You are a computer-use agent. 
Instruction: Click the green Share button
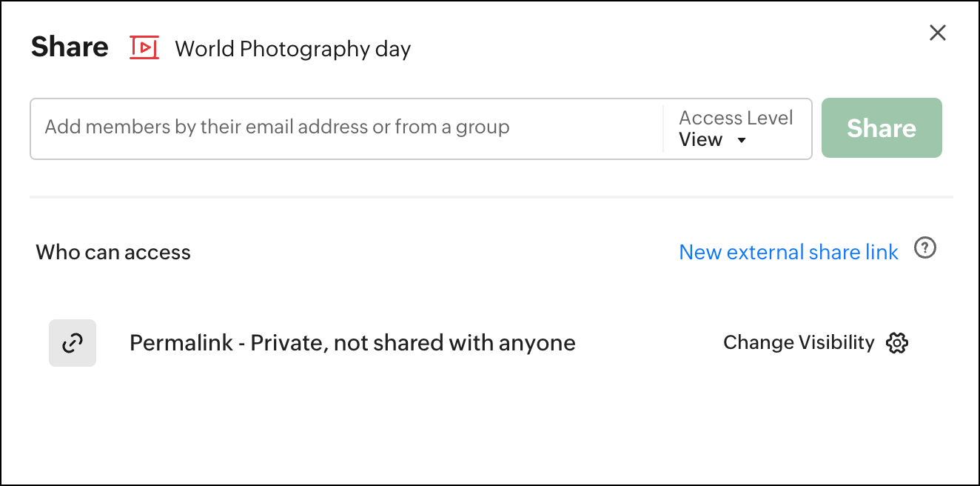pyautogui.click(x=882, y=128)
